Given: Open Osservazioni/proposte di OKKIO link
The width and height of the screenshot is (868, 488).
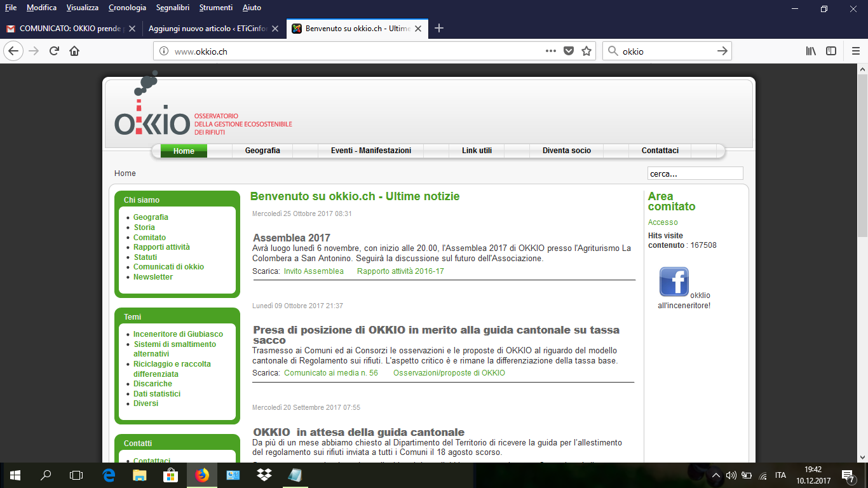Looking at the screenshot, I should [x=449, y=373].
